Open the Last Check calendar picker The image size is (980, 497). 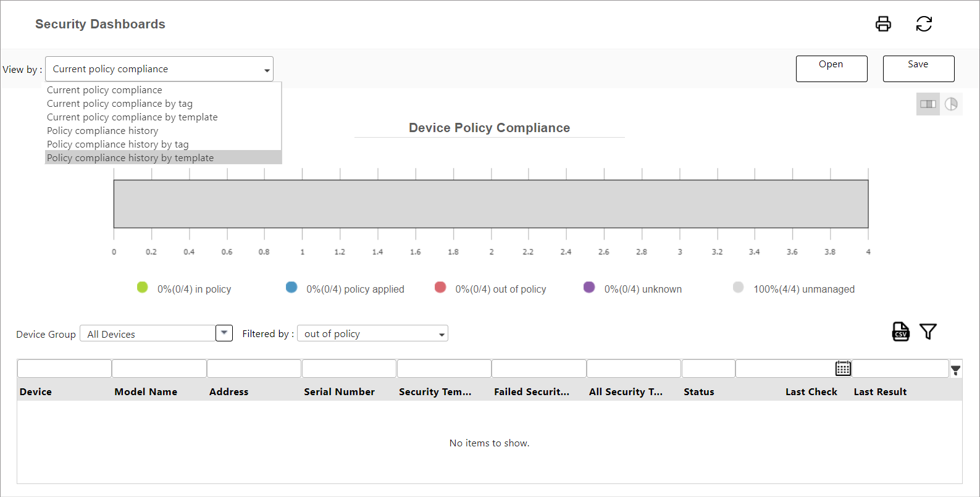point(843,369)
